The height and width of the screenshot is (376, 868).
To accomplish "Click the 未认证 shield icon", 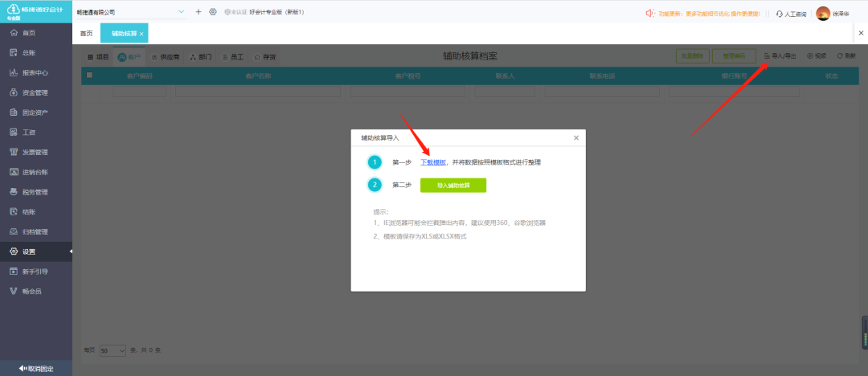I will pyautogui.click(x=227, y=12).
